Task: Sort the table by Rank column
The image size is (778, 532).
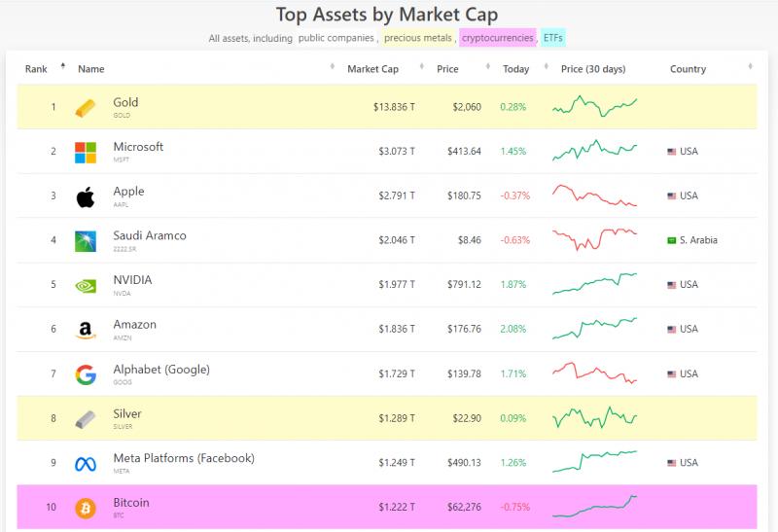Action: pyautogui.click(x=36, y=69)
